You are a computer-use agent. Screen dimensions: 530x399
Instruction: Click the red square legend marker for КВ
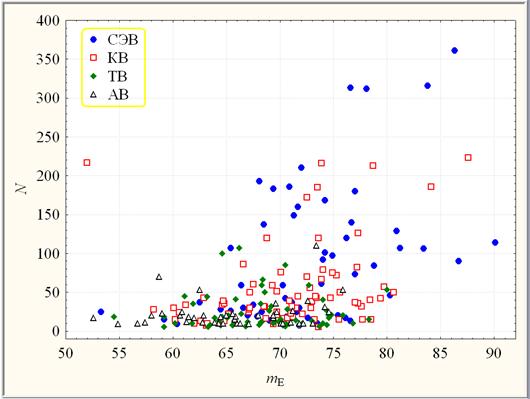[94, 58]
